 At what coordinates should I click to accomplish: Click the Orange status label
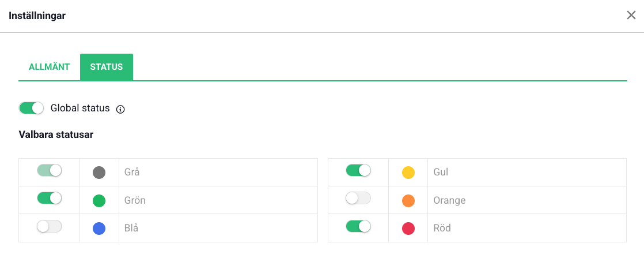click(x=449, y=201)
